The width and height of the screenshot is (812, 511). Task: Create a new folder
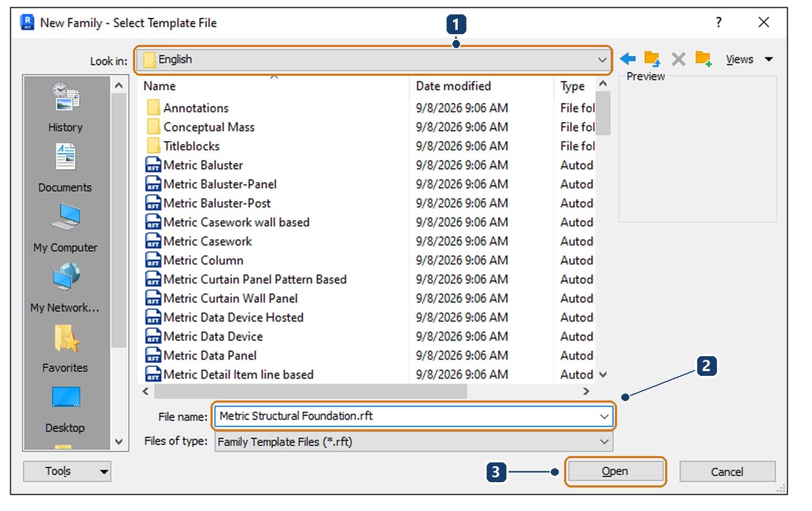[703, 59]
